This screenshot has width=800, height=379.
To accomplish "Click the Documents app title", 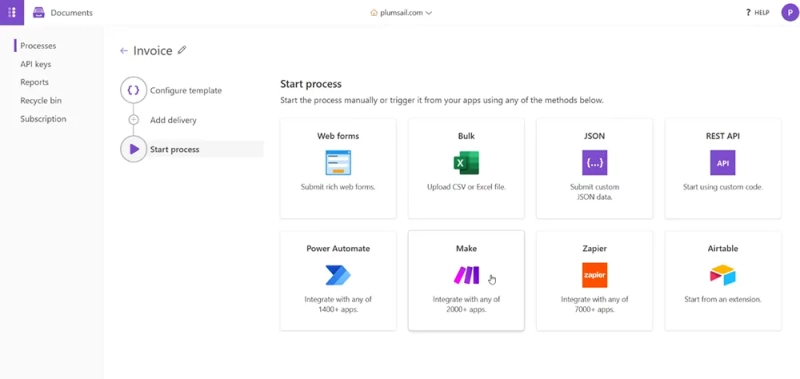I will [71, 13].
